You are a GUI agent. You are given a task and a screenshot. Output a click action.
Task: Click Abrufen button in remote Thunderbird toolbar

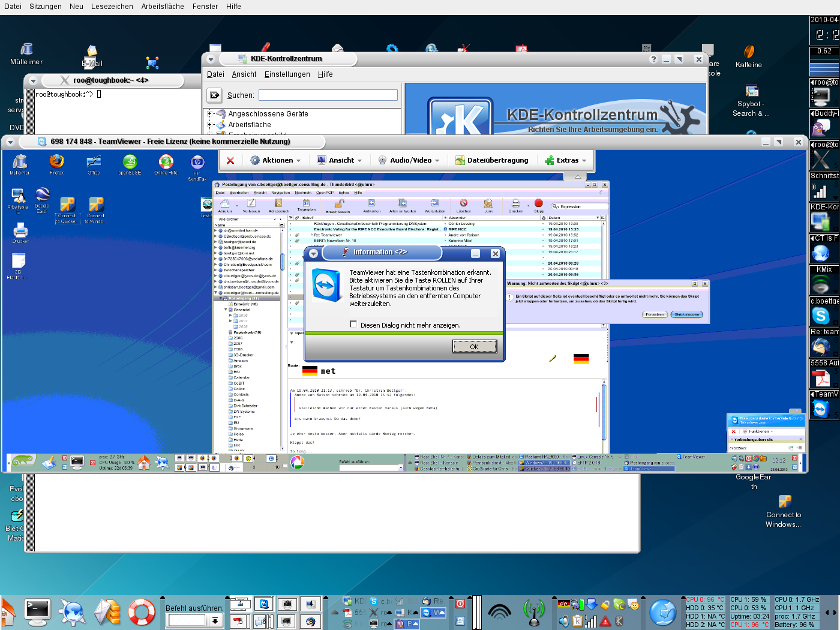coord(225,206)
